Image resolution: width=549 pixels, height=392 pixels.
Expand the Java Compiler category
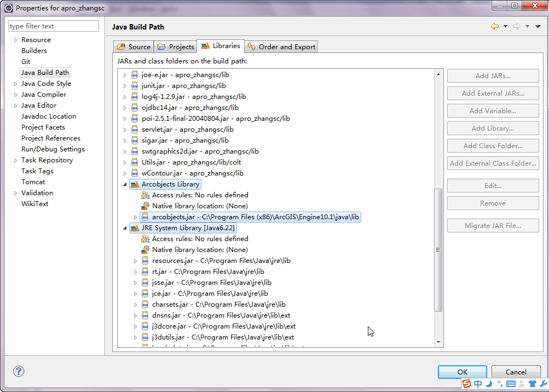[x=15, y=95]
